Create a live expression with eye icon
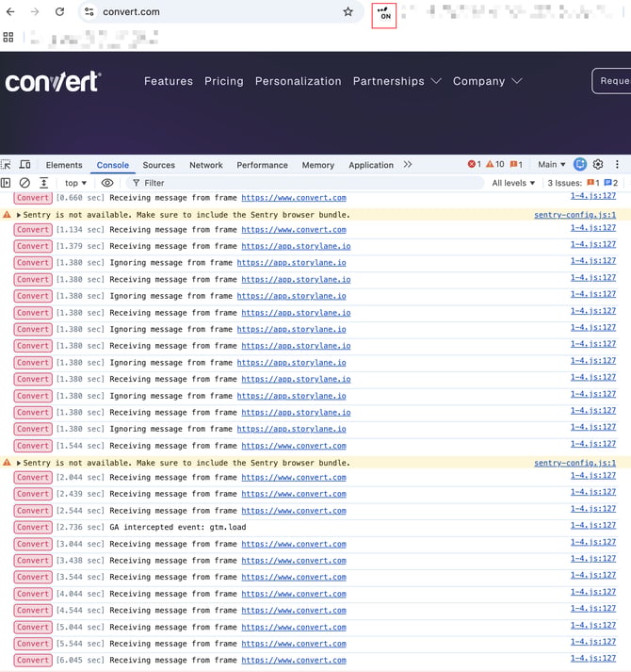This screenshot has width=631, height=672. point(107,183)
